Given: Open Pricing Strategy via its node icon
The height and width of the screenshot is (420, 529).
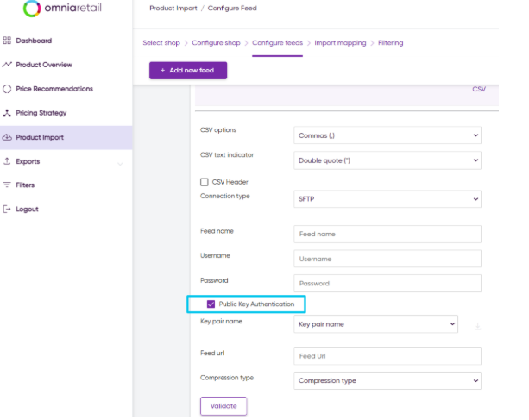Looking at the screenshot, I should click(7, 113).
